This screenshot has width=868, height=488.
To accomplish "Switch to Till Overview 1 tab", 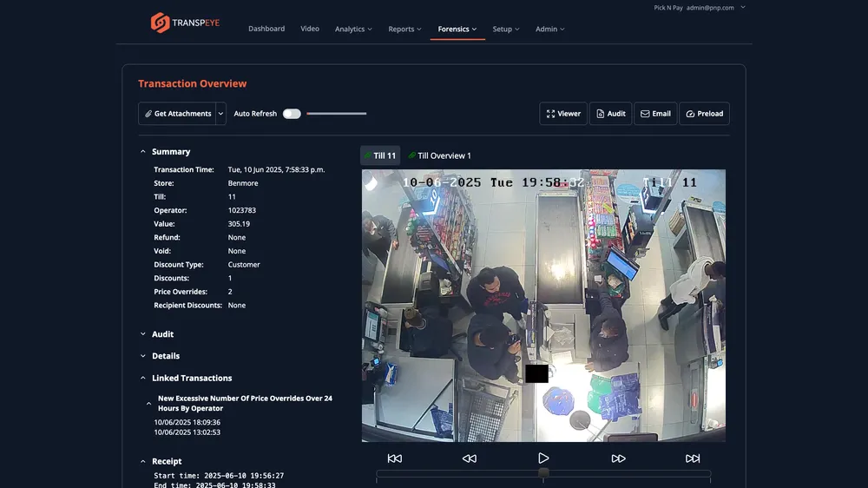I will 439,155.
